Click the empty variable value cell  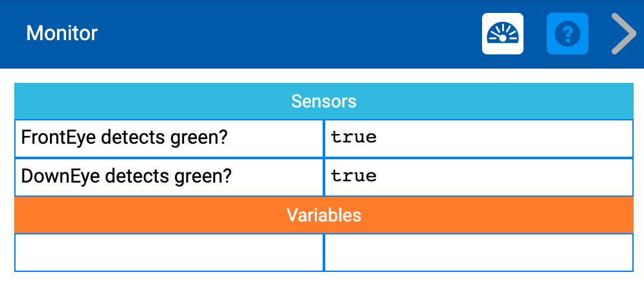(x=478, y=252)
